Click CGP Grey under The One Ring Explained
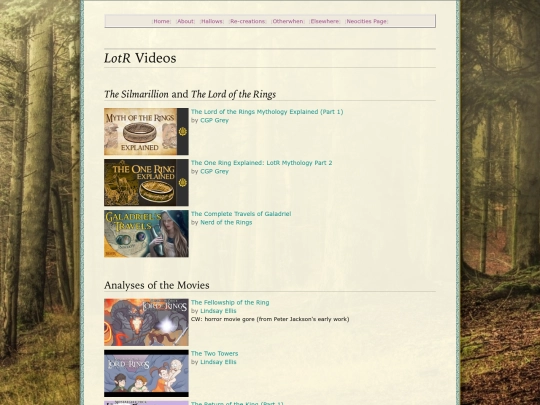The width and height of the screenshot is (540, 405). click(214, 171)
